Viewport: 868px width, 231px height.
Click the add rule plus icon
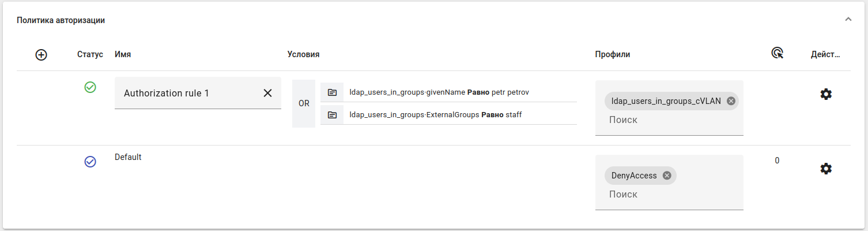tap(41, 55)
